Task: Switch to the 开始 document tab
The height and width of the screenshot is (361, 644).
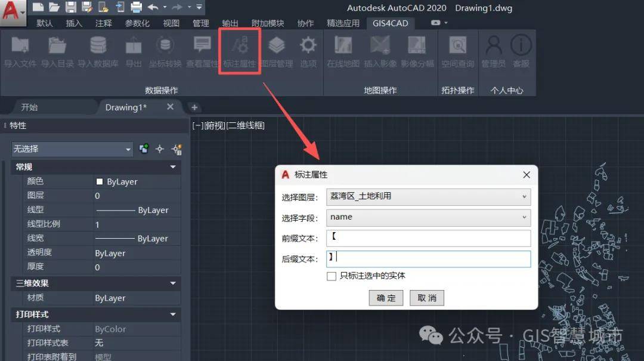Action: click(29, 107)
